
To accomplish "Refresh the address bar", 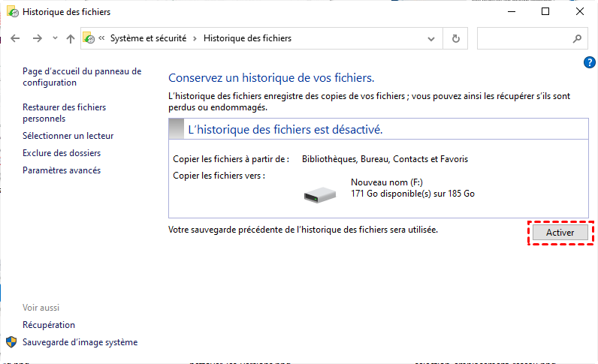I will (455, 38).
